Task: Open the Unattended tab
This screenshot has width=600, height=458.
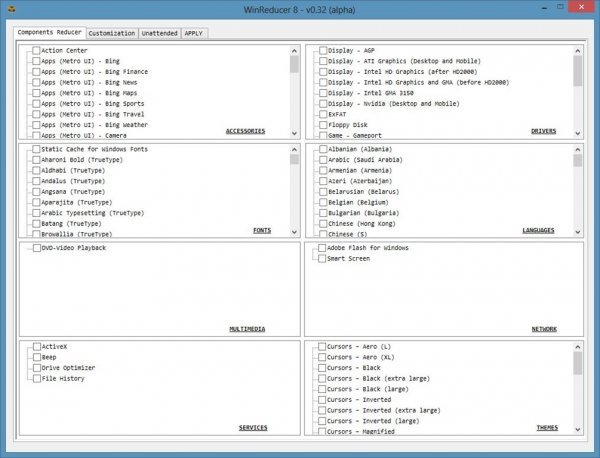Action: 159,33
